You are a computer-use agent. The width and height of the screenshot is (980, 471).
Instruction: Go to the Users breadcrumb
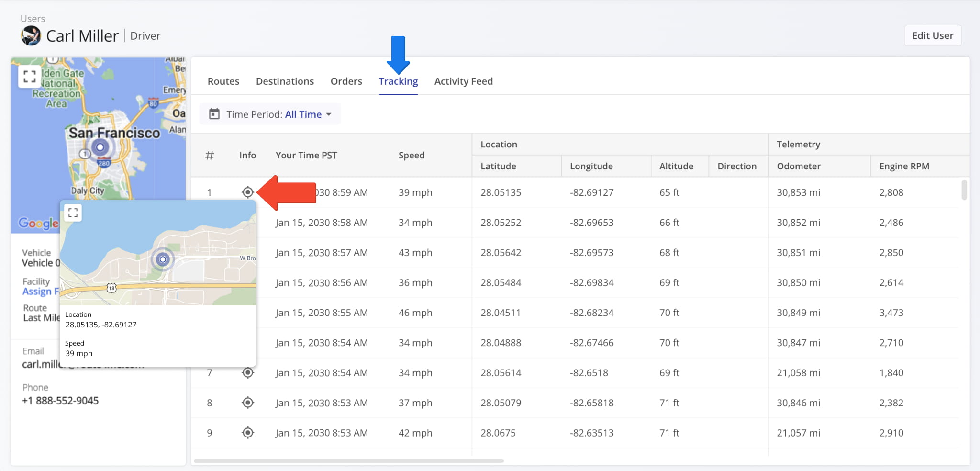tap(33, 19)
